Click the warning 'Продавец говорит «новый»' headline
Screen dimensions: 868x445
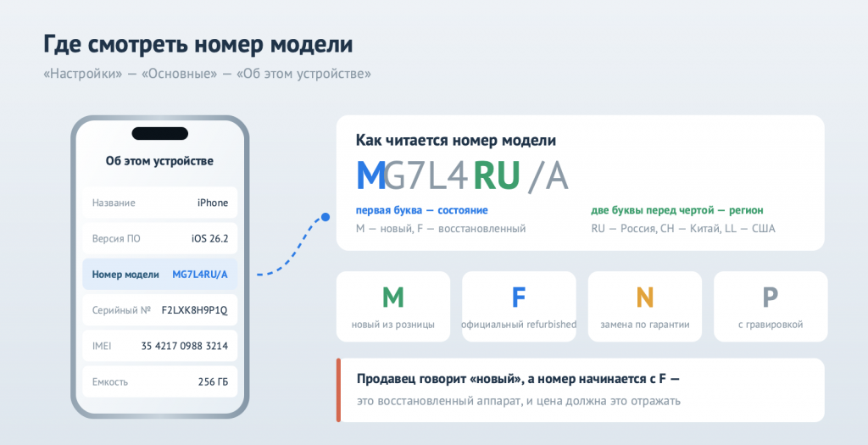[518, 379]
